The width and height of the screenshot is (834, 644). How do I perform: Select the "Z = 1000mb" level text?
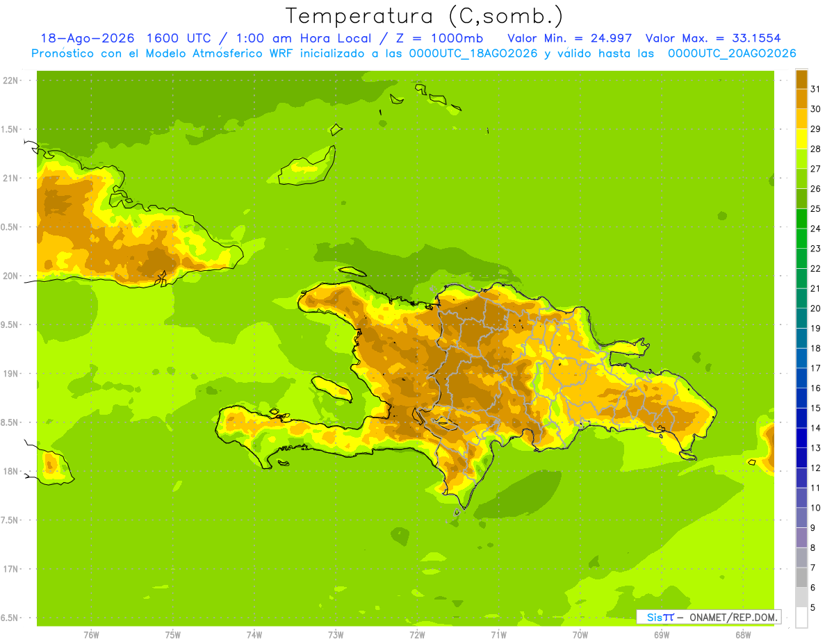tap(439, 38)
